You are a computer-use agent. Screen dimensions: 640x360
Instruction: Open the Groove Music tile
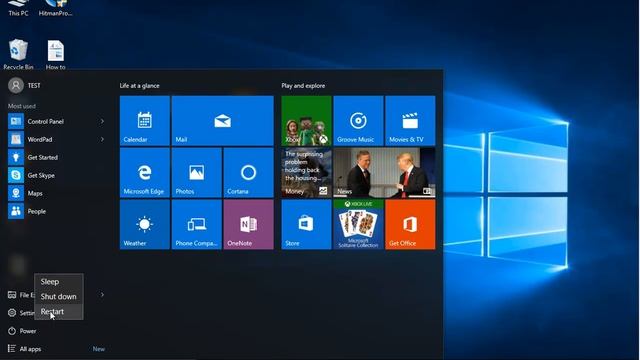coord(358,121)
